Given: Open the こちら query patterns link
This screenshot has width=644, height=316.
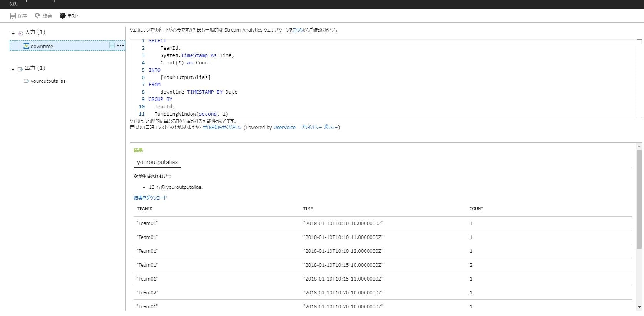Looking at the screenshot, I should point(297,30).
